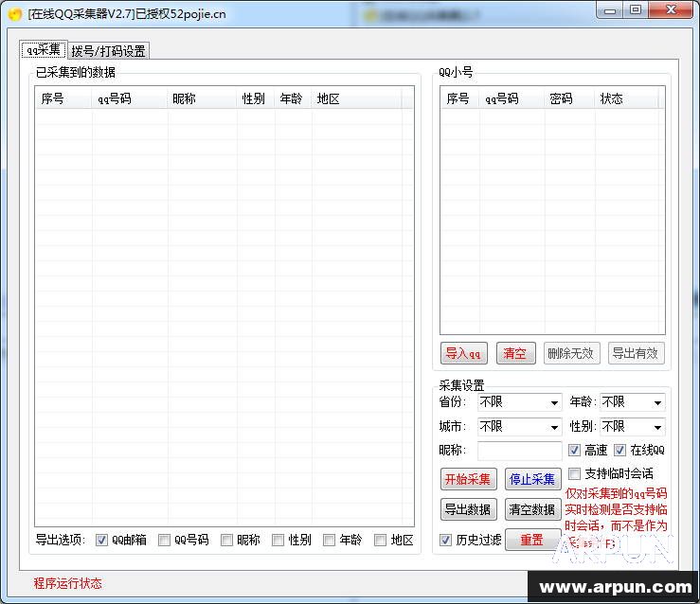The width and height of the screenshot is (700, 604).
Task: Enable the 支持临时会话 checkbox
Action: point(575,473)
